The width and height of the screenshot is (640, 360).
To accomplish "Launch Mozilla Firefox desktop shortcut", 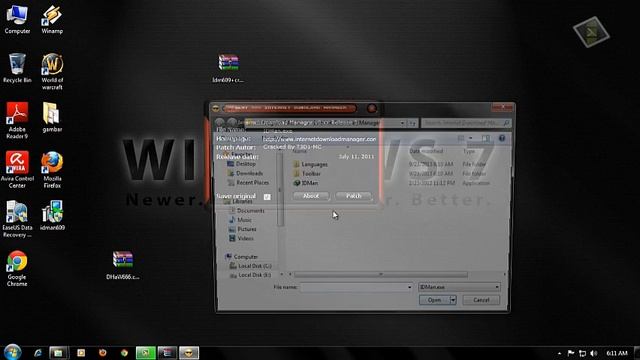I will [x=52, y=169].
